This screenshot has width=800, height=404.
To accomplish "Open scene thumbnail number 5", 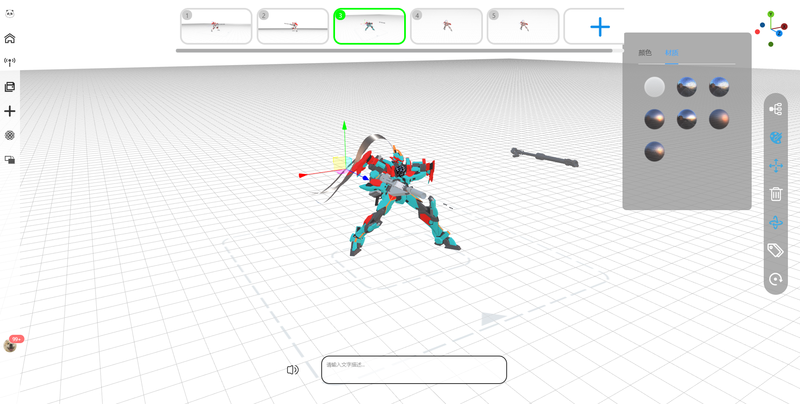I will [x=523, y=26].
